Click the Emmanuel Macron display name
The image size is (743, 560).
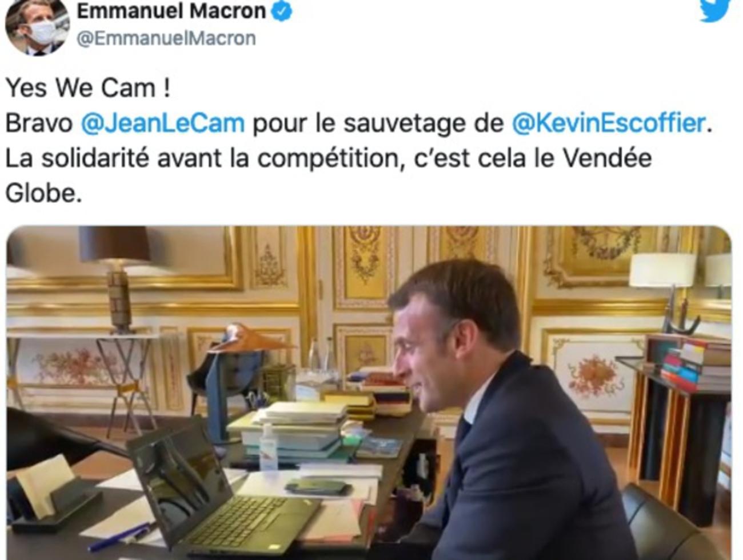pyautogui.click(x=171, y=11)
